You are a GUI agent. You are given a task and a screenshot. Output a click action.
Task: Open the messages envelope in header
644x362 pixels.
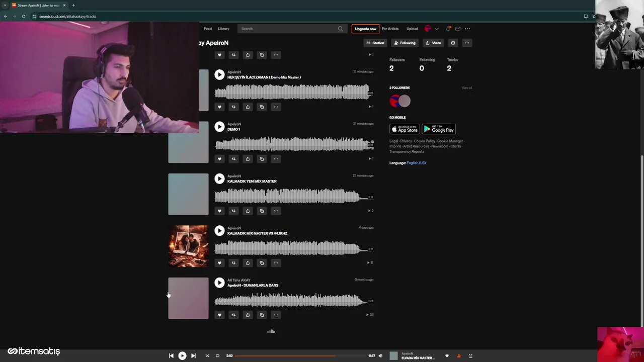tap(458, 29)
